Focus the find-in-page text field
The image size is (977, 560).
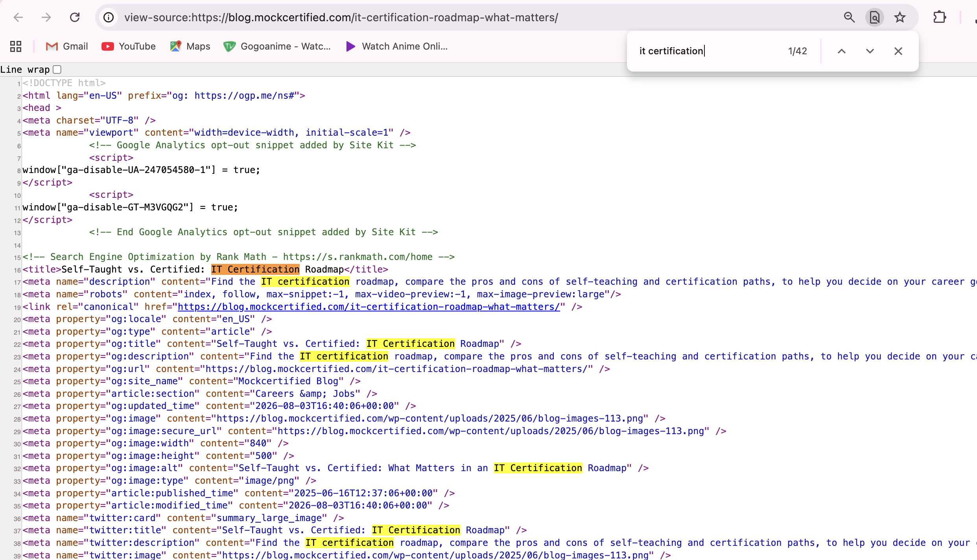point(708,51)
